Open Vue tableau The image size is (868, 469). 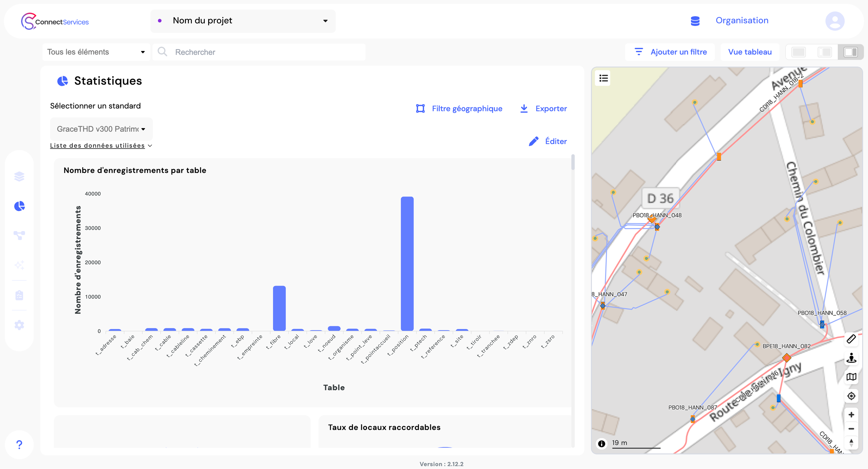click(750, 52)
